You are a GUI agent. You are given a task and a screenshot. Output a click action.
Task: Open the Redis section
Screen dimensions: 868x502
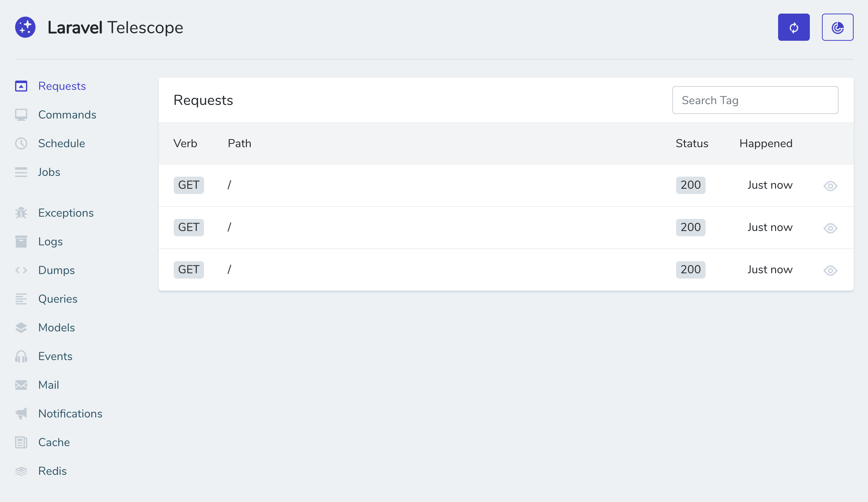point(53,471)
